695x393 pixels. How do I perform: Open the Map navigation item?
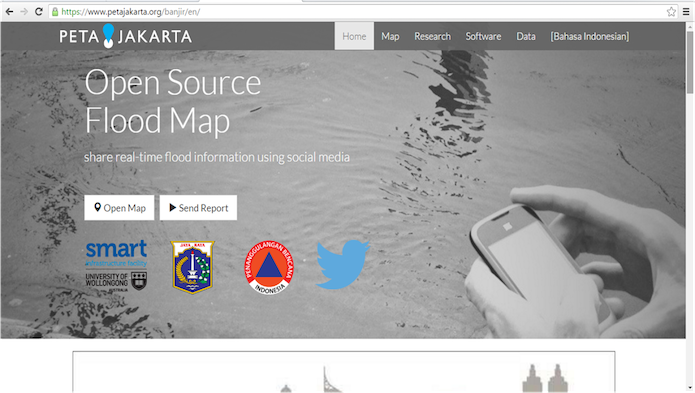(390, 36)
